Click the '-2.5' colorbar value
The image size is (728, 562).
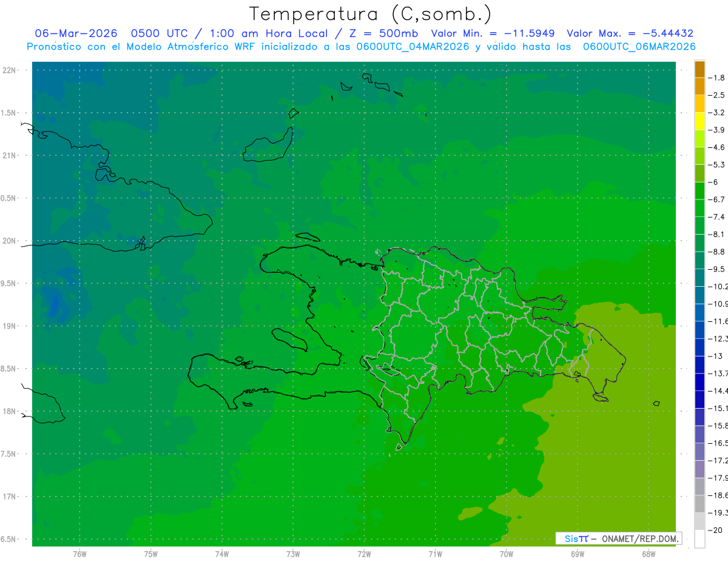(716, 95)
